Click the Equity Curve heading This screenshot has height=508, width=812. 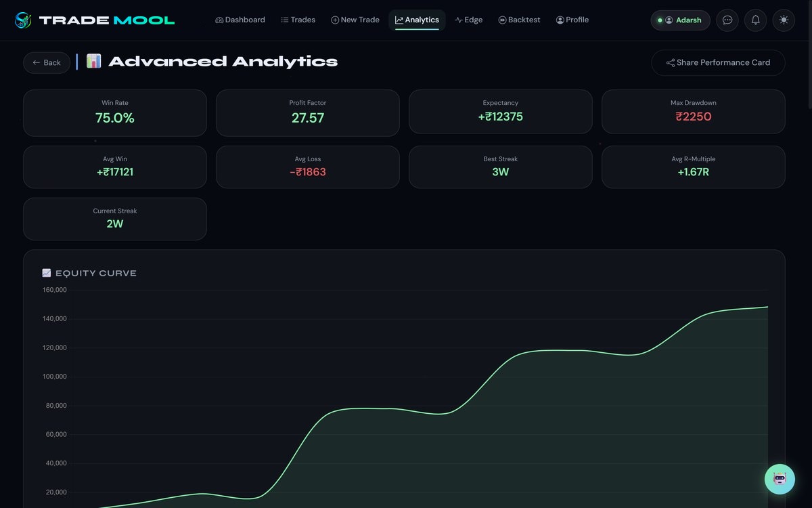[x=96, y=273]
